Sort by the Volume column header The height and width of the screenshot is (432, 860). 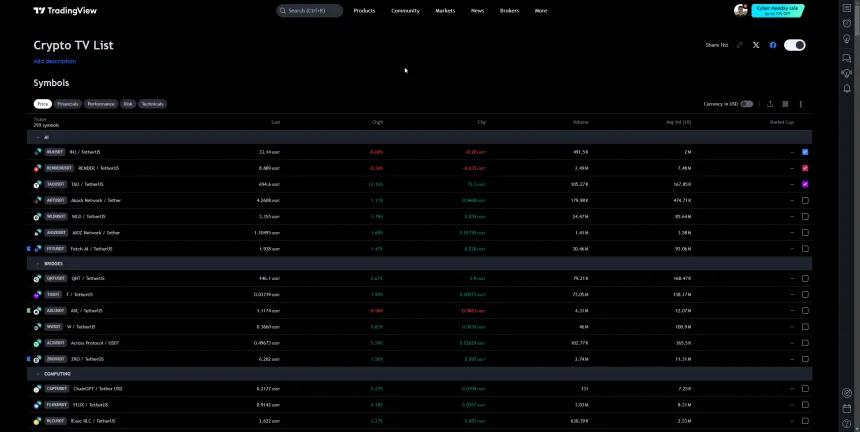[x=581, y=122]
